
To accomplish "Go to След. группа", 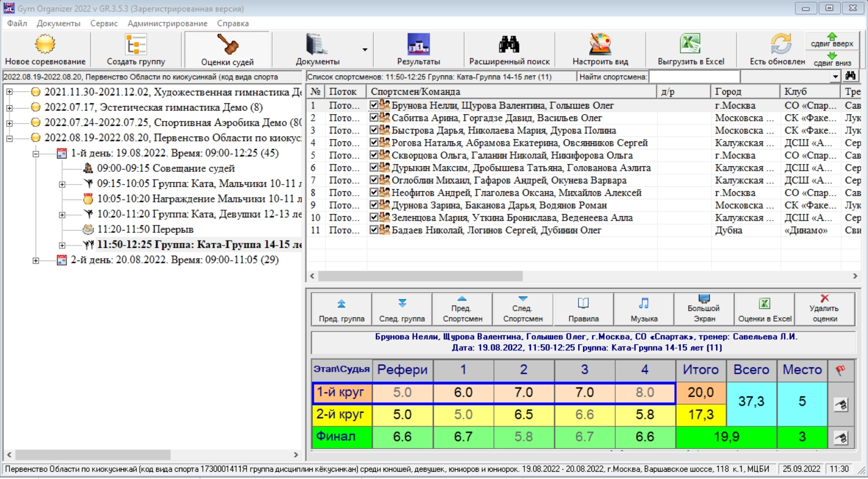I will pyautogui.click(x=402, y=309).
